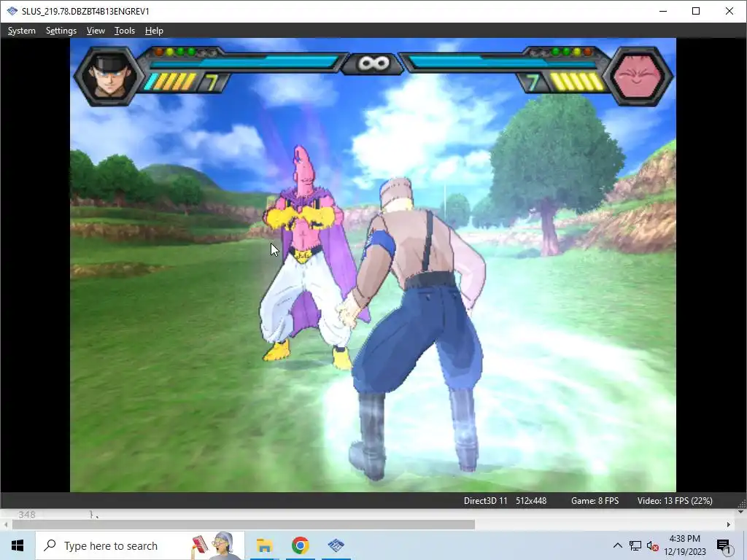This screenshot has height=560, width=747.
Task: Click the window resize grip at status bar corner
Action: (742, 504)
